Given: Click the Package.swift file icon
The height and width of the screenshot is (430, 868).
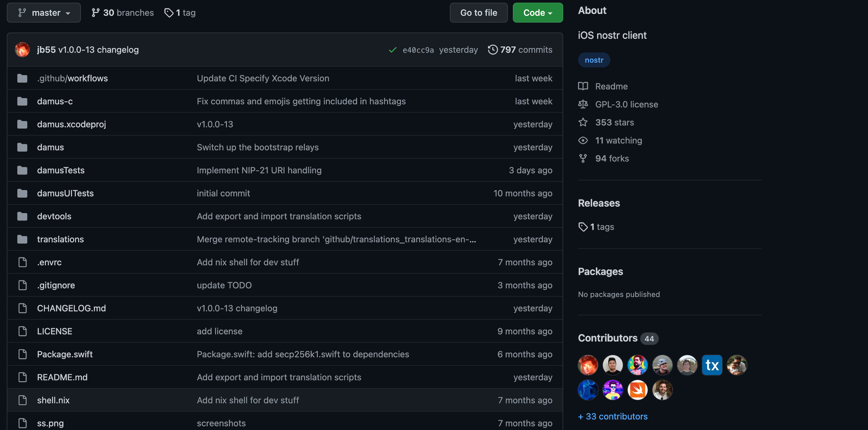Looking at the screenshot, I should pos(23,354).
